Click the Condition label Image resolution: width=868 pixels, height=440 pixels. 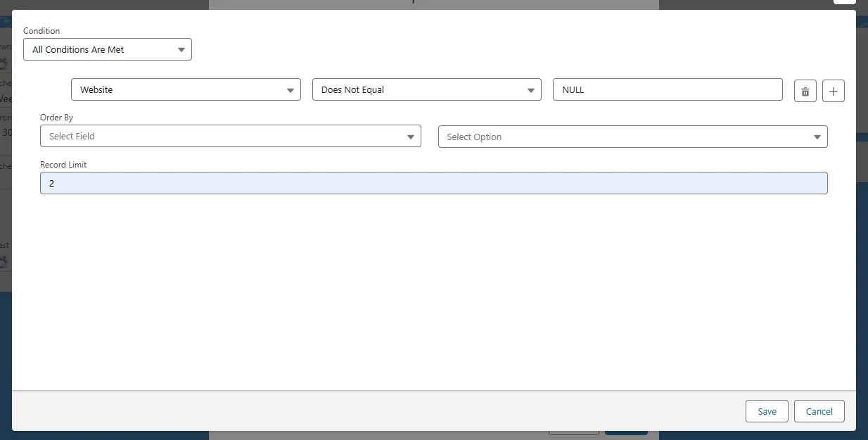42,31
